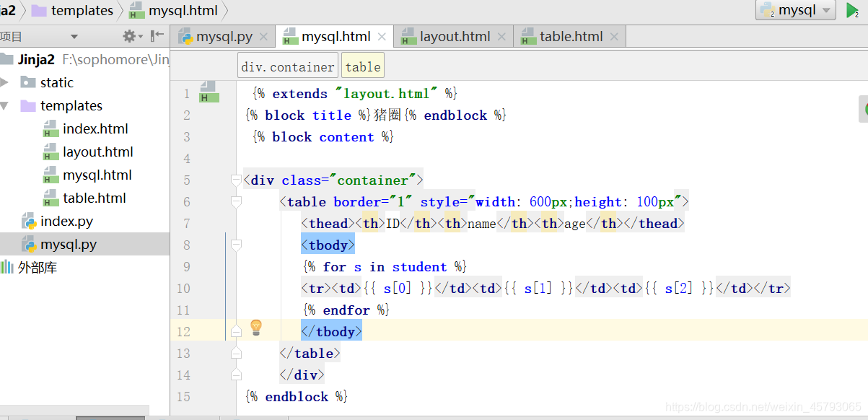Click the div.container breadcrumb item
This screenshot has width=868, height=420.
287,65
